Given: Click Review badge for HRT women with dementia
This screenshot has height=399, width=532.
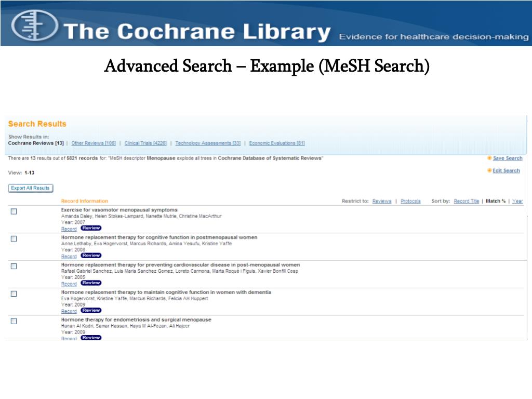Looking at the screenshot, I should [91, 311].
